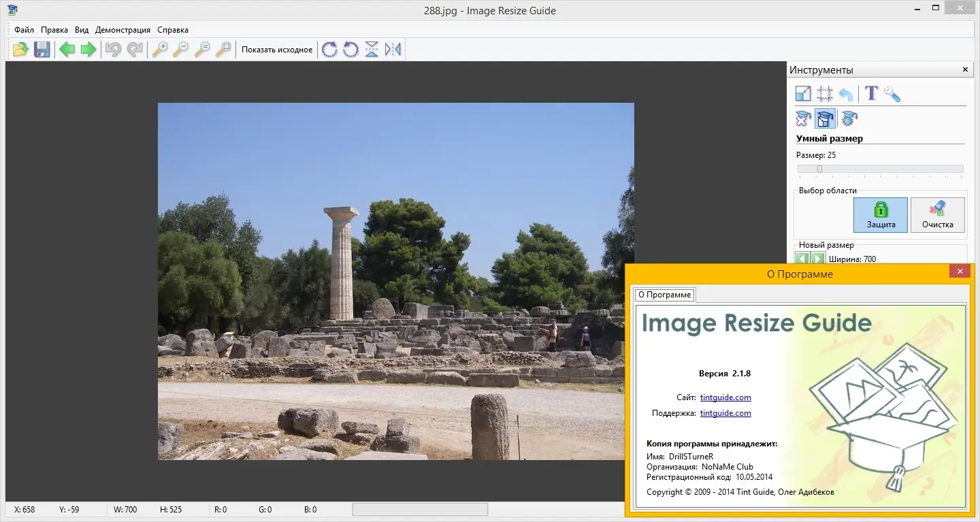Rotate the image clockwise
Image resolution: width=980 pixels, height=522 pixels.
[x=329, y=50]
